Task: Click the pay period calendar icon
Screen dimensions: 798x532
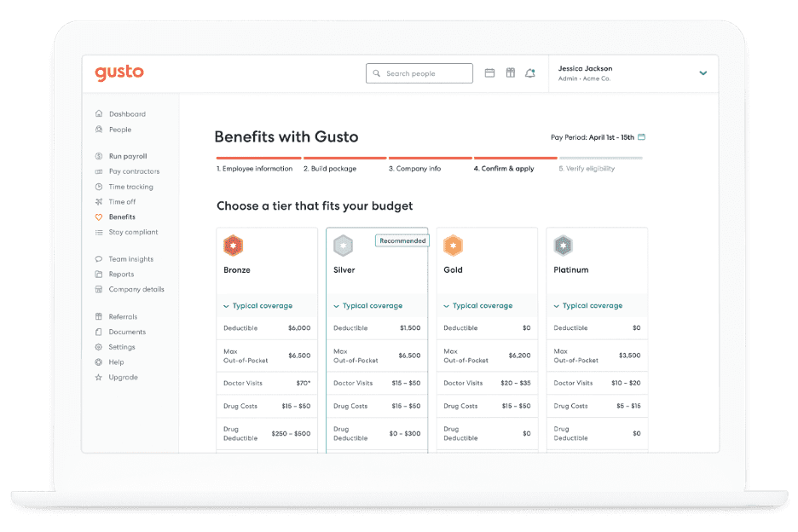Action: (642, 137)
